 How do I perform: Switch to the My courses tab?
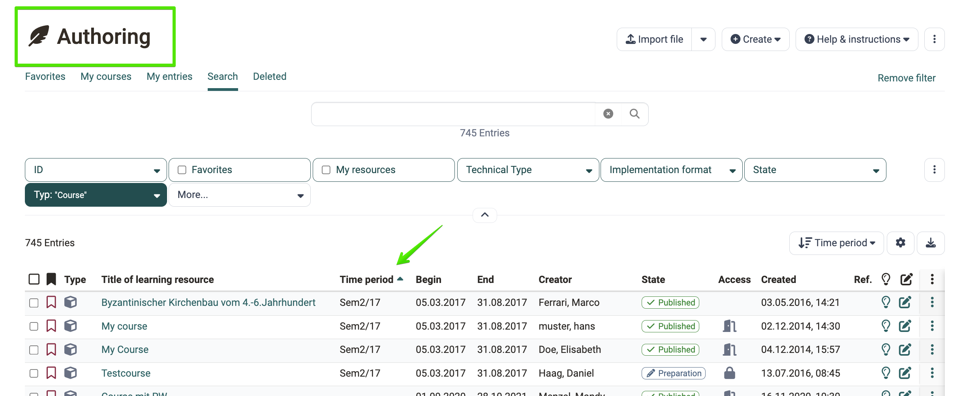click(x=106, y=77)
